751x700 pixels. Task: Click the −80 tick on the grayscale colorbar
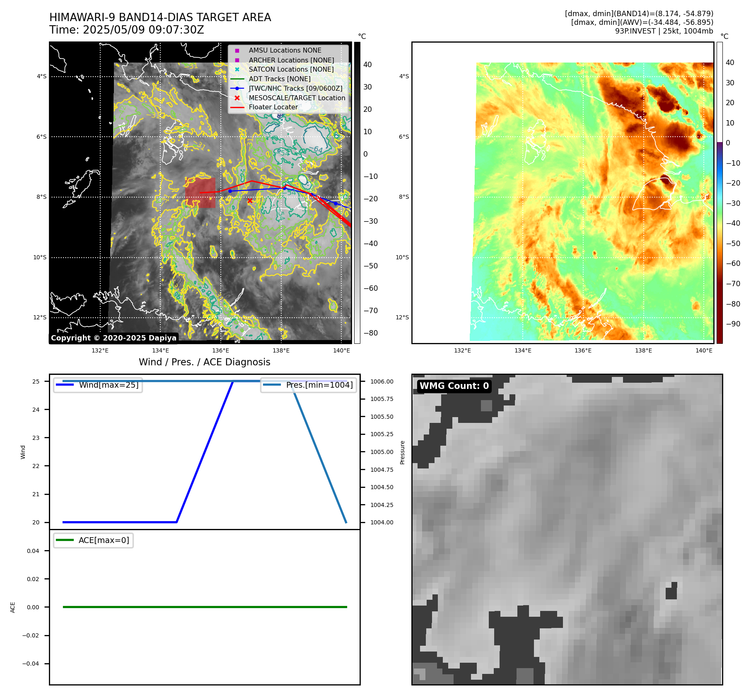tap(371, 333)
